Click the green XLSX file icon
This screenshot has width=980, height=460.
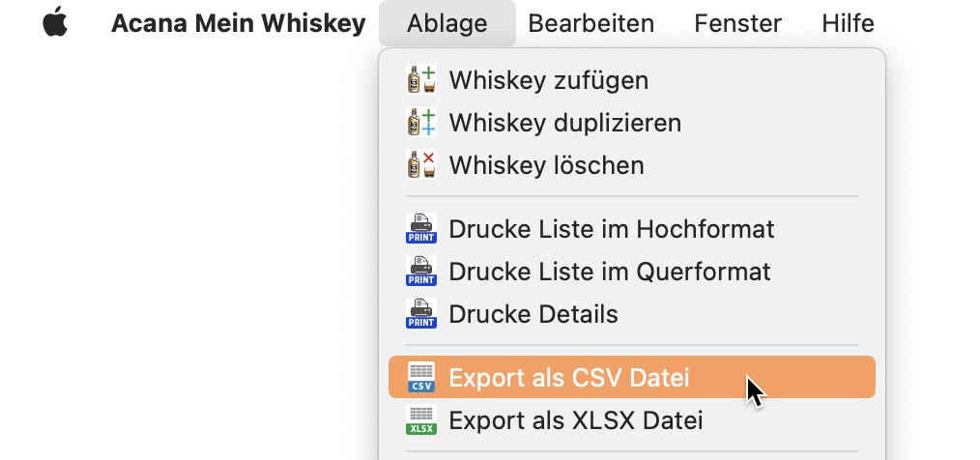pyautogui.click(x=420, y=420)
